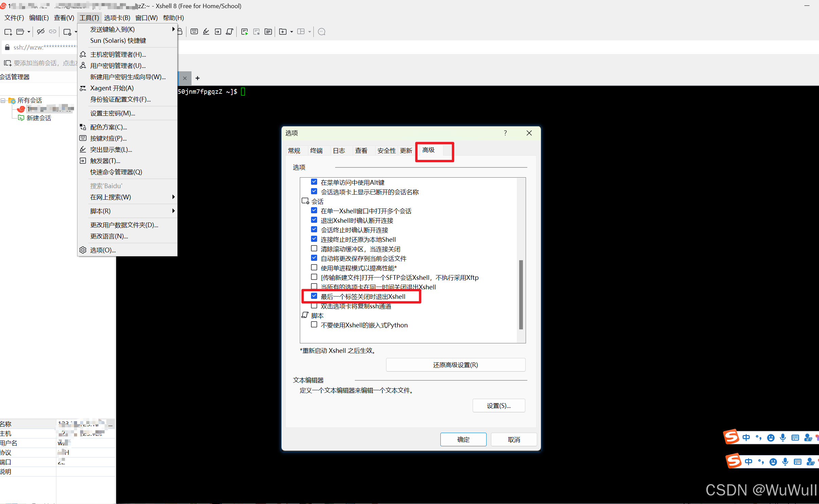Open dropdown arrow next to open-session icon
Image resolution: width=819 pixels, height=504 pixels.
29,32
